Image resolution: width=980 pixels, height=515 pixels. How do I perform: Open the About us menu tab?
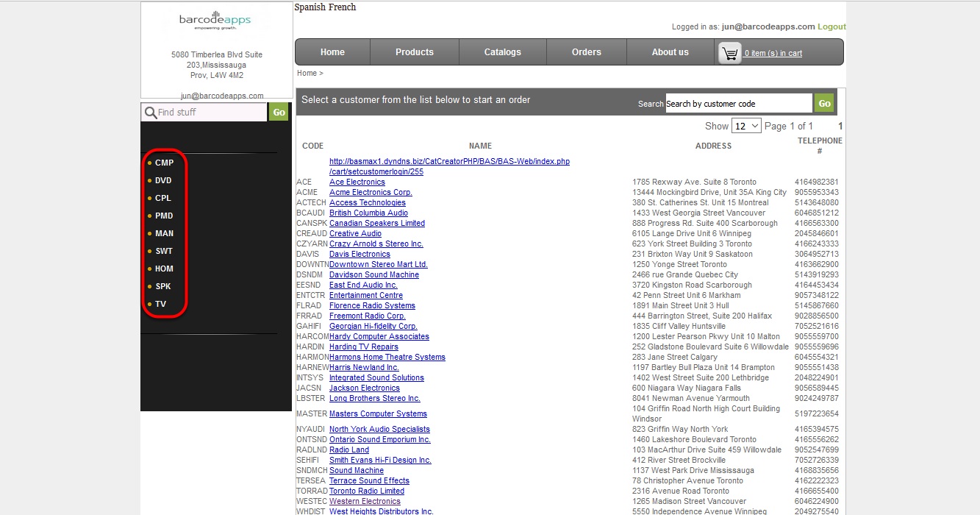(x=670, y=52)
